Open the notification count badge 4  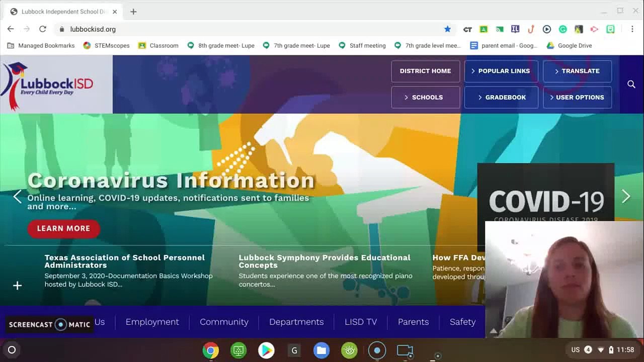588,350
